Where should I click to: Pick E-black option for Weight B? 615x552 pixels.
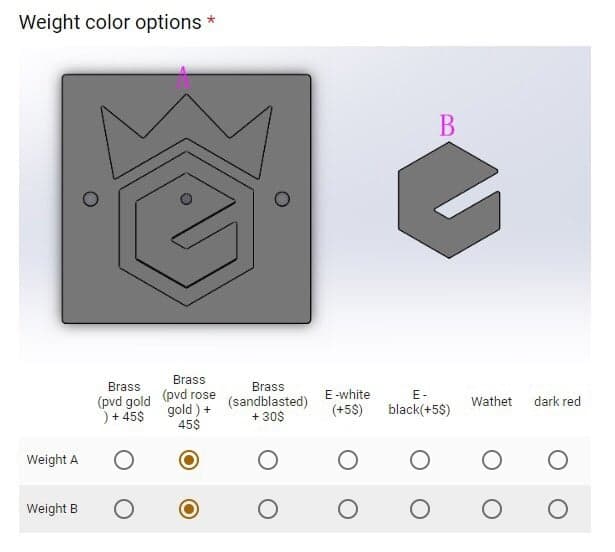click(420, 509)
